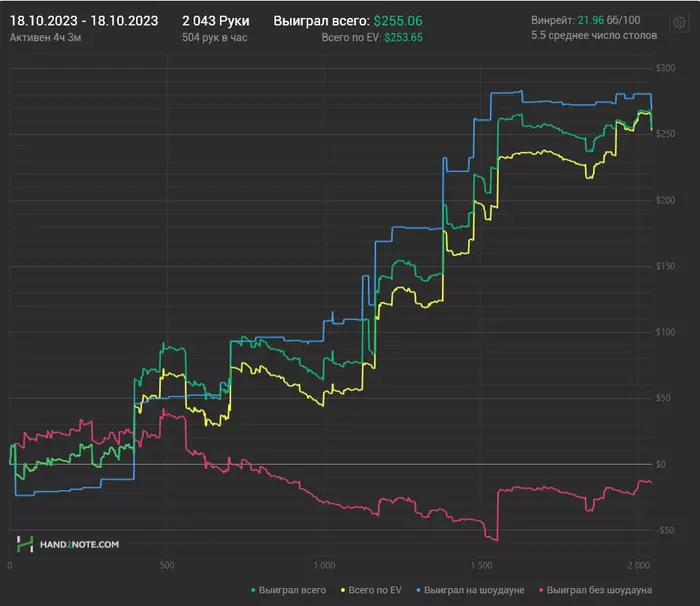Click the EV total value $253.65
The image size is (700, 606).
403,38
